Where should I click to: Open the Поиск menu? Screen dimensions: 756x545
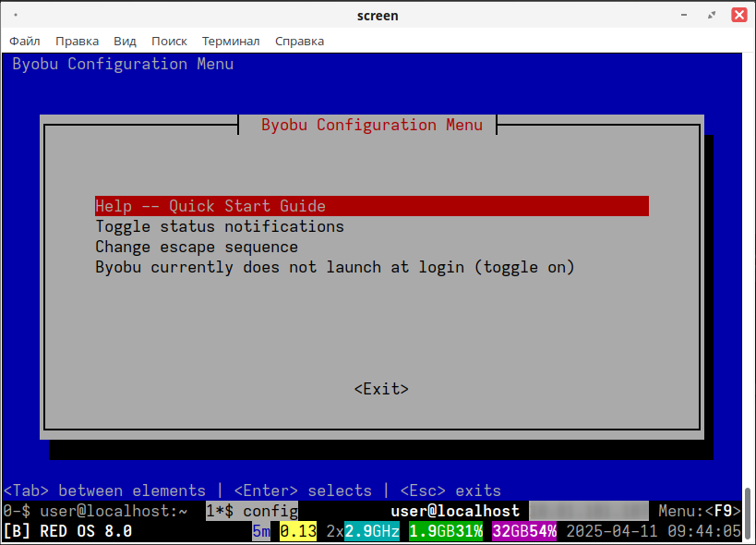click(x=169, y=42)
